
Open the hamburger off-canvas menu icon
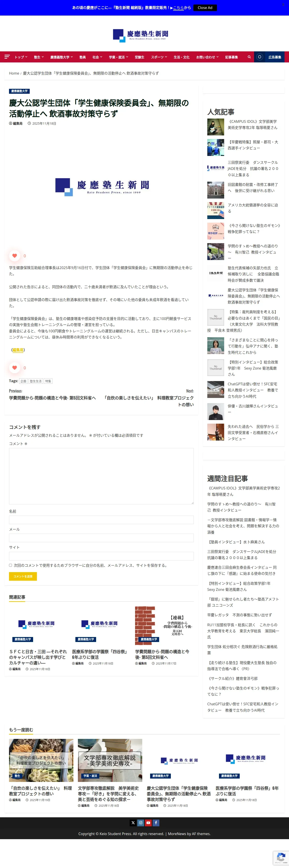point(7,57)
